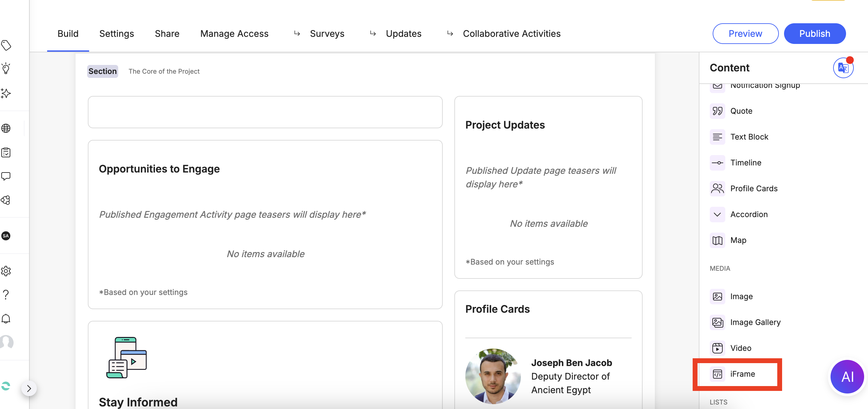Click the checklist clipboard sidebar icon
The width and height of the screenshot is (868, 409).
[x=6, y=152]
